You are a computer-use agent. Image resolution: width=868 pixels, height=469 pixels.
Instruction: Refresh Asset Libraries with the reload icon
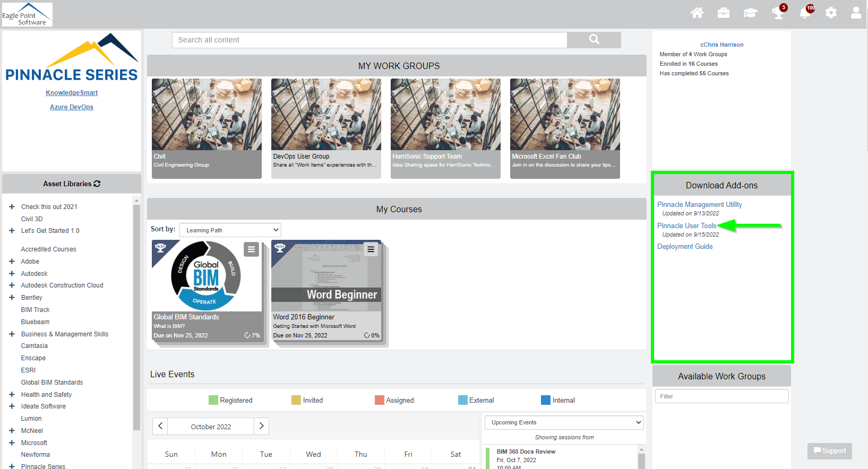97,184
